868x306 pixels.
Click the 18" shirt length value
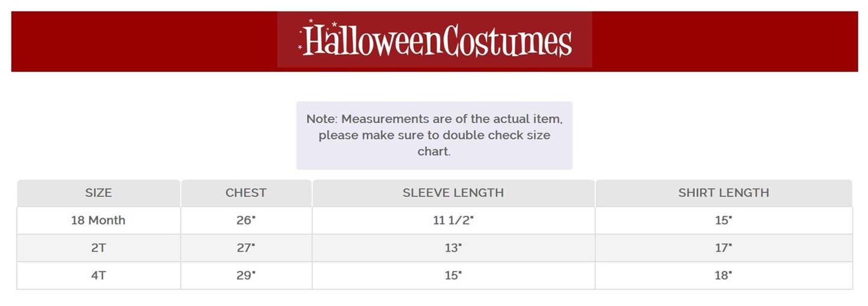723,275
